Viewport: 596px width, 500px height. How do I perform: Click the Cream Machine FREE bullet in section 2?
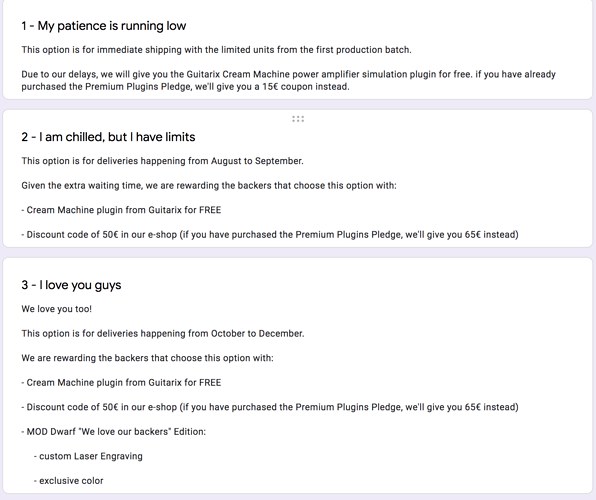pyautogui.click(x=121, y=210)
